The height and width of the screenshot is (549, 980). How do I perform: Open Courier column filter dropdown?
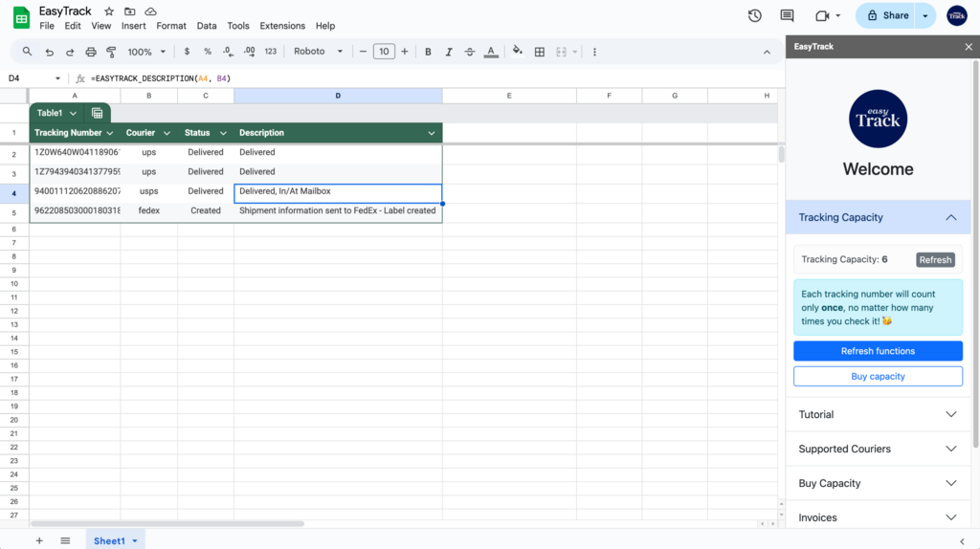(x=167, y=133)
